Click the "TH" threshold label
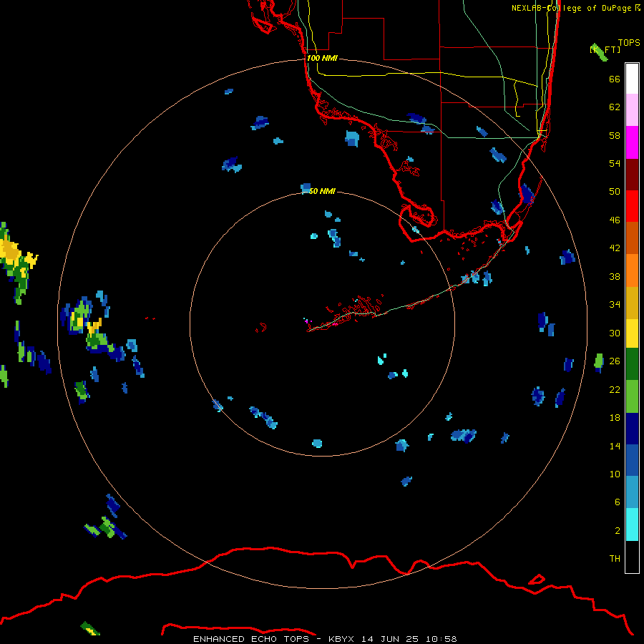 pyautogui.click(x=615, y=559)
